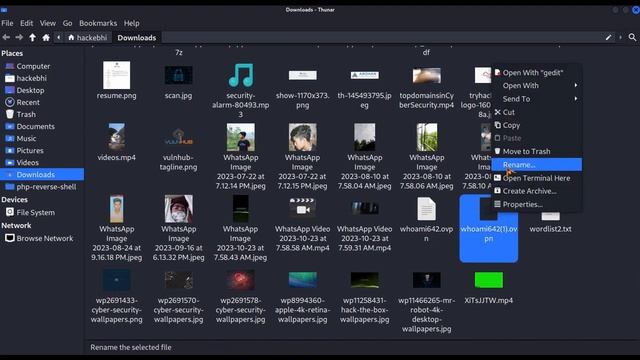The image size is (640, 360).
Task: Click the path bar left scroll arrow
Action: [58, 38]
